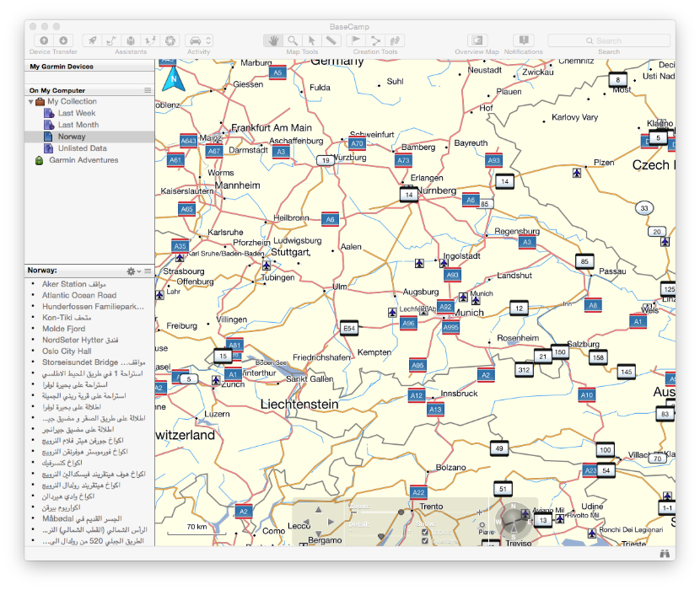Screen dimensions: 700x590
Task: Pan map down with the down arrow
Action: pos(318,534)
